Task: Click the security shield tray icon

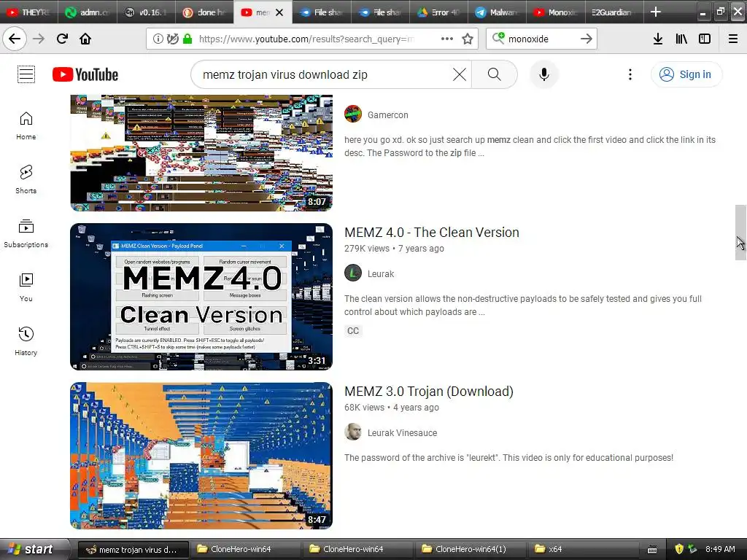Action: click(x=679, y=549)
